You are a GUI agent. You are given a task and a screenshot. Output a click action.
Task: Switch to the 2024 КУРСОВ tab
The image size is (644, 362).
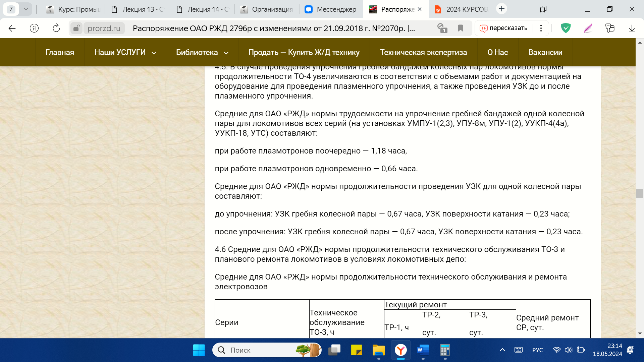point(462,9)
